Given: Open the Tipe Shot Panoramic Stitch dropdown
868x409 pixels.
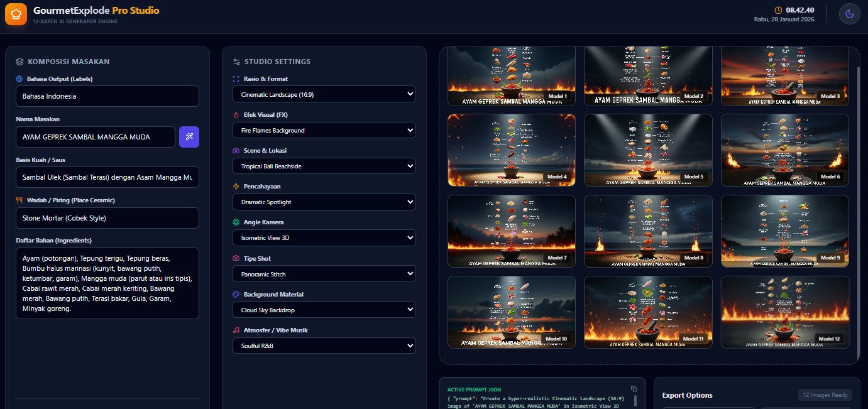Looking at the screenshot, I should coord(324,274).
